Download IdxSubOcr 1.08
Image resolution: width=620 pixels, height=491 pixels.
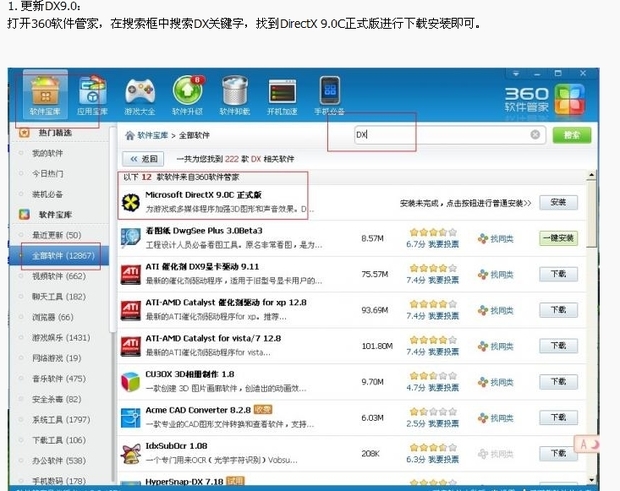pyautogui.click(x=558, y=453)
